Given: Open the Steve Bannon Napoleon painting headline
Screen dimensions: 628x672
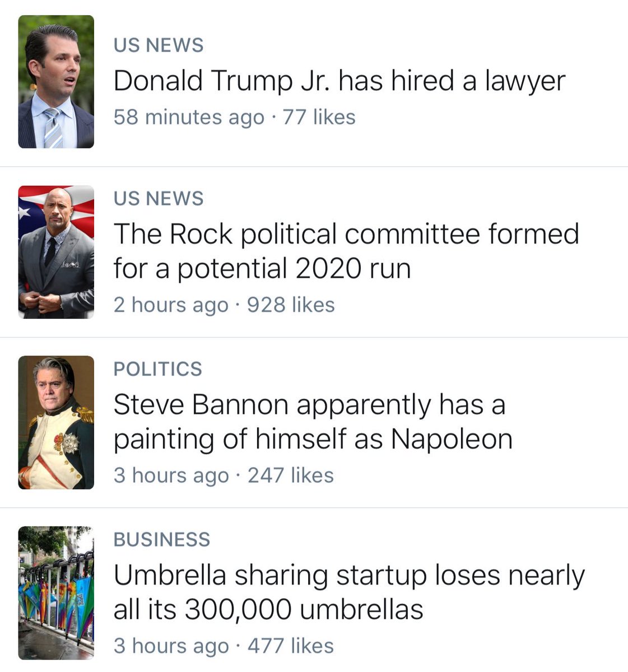Looking at the screenshot, I should click(x=313, y=421).
